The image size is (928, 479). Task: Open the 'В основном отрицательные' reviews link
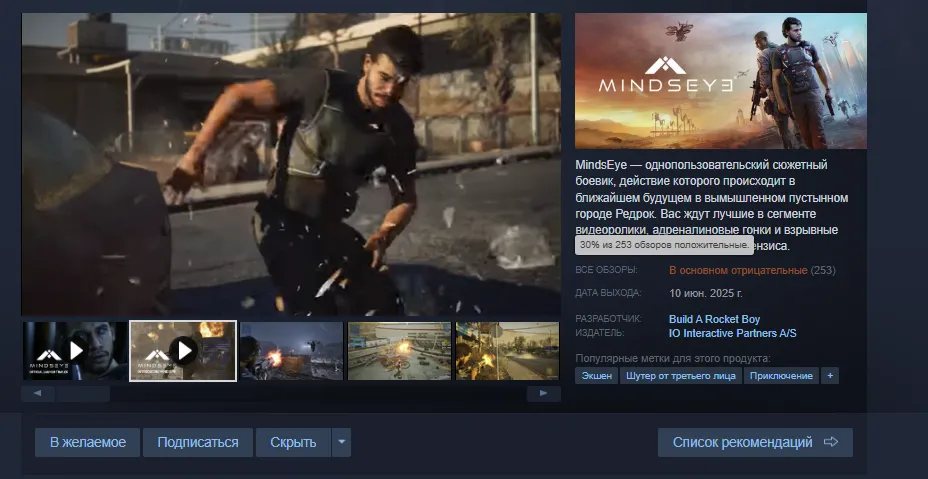[x=738, y=271]
